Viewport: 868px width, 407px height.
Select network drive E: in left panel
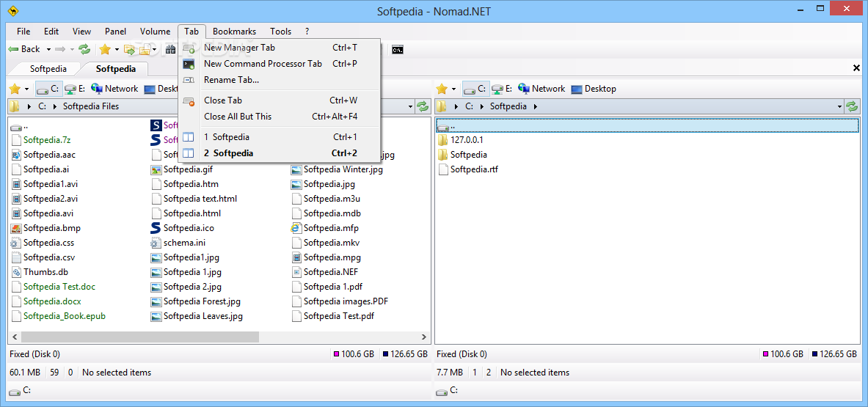tap(75, 89)
